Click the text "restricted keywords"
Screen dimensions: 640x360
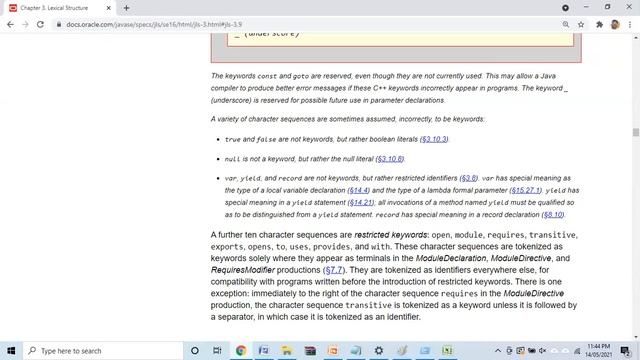[391, 235]
